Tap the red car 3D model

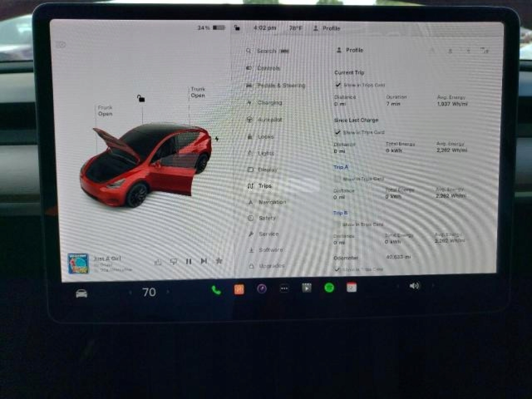click(146, 164)
